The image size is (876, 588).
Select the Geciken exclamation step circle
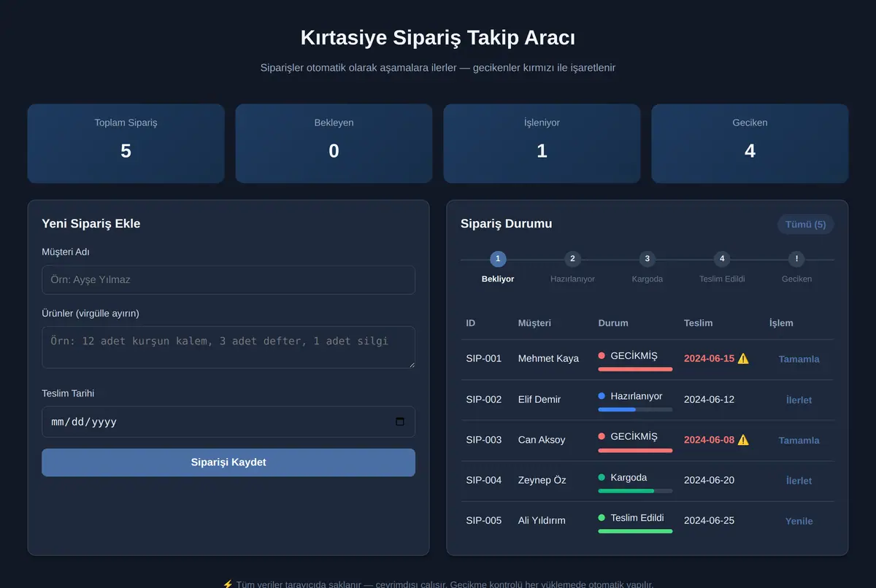pyautogui.click(x=796, y=259)
